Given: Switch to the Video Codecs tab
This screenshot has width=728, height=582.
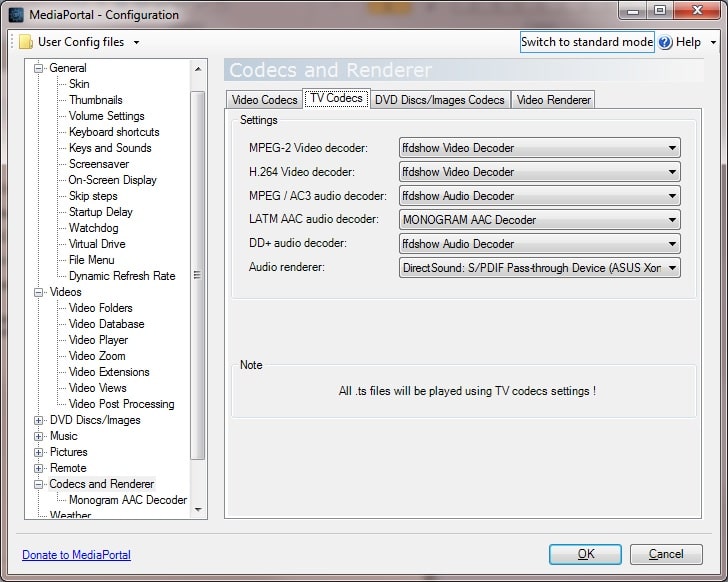Looking at the screenshot, I should tap(264, 100).
